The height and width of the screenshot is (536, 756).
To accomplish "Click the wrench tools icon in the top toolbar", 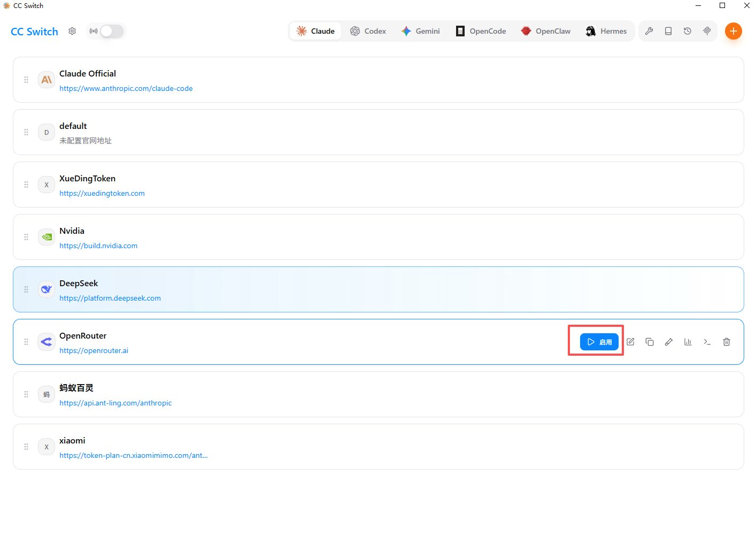I will tap(649, 31).
